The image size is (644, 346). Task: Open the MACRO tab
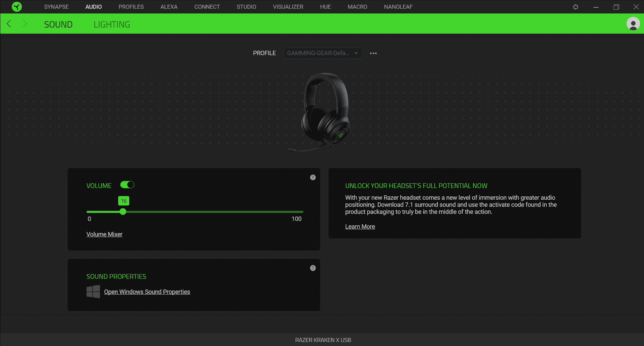(x=357, y=7)
